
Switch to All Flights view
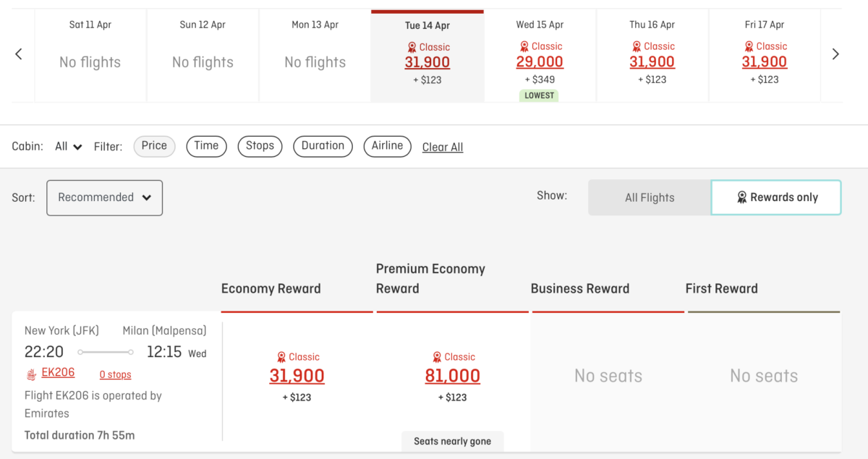(650, 197)
